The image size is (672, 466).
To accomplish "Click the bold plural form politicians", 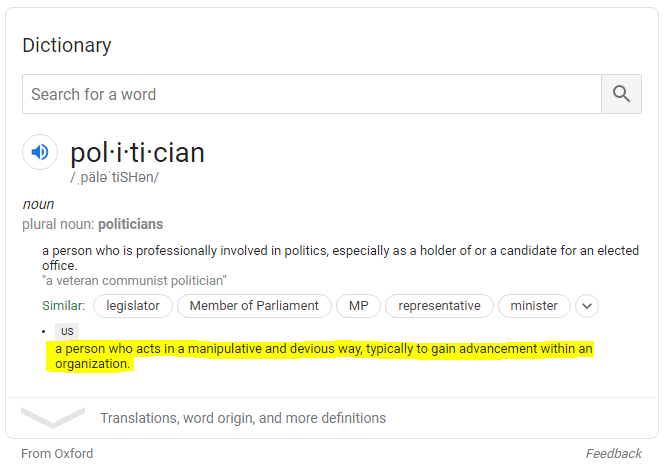I will pyautogui.click(x=131, y=224).
